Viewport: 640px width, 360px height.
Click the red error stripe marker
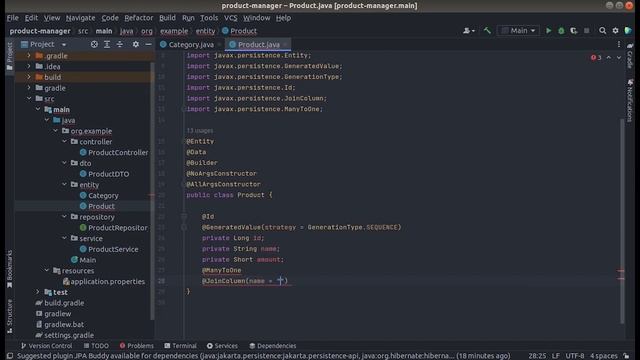[621, 271]
